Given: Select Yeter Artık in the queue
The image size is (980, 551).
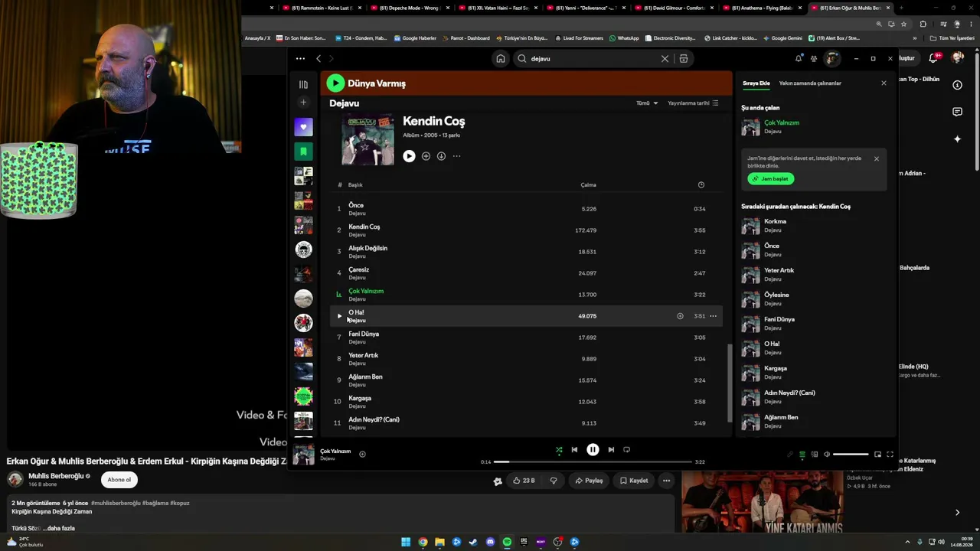Looking at the screenshot, I should coord(814,275).
